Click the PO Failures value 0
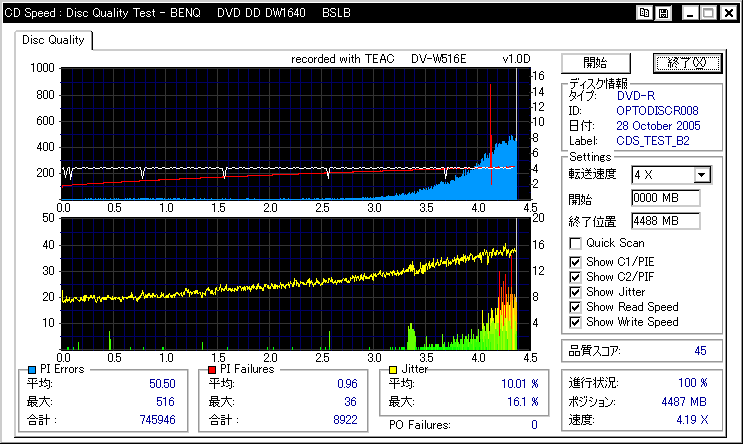This screenshot has width=743, height=444. click(x=534, y=425)
